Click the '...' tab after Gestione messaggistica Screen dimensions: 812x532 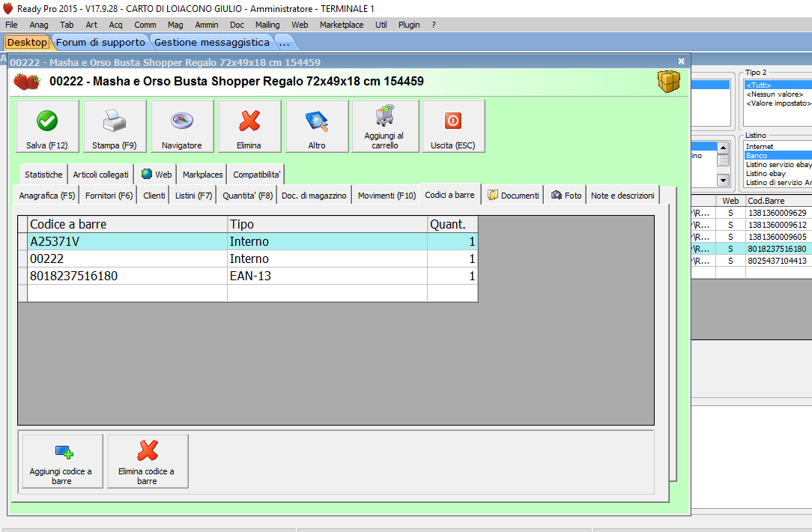click(285, 43)
